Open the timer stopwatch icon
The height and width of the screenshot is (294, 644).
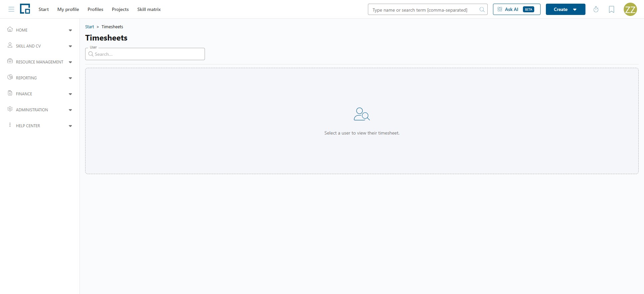596,9
